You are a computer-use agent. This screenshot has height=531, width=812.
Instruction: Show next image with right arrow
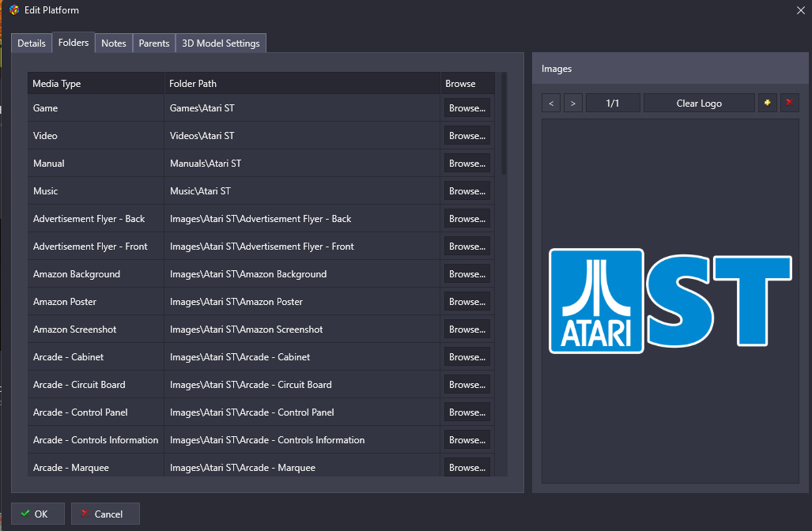click(x=572, y=103)
